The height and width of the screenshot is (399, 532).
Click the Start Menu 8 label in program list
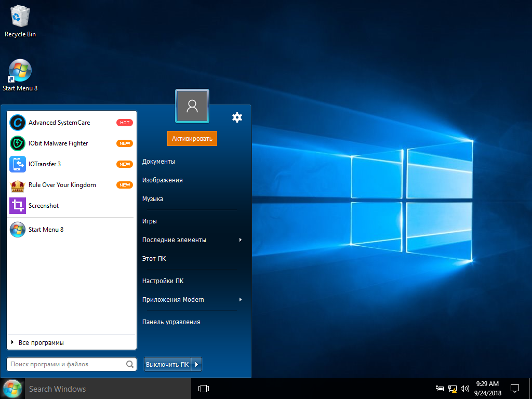(46, 230)
